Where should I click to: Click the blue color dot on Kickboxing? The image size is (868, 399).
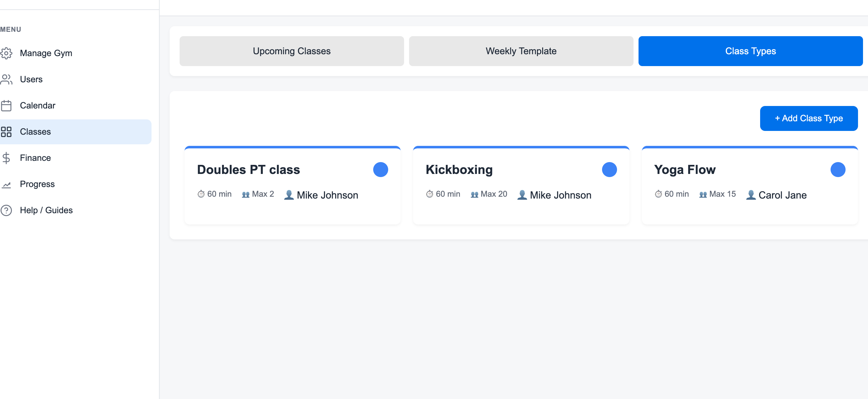pyautogui.click(x=609, y=170)
